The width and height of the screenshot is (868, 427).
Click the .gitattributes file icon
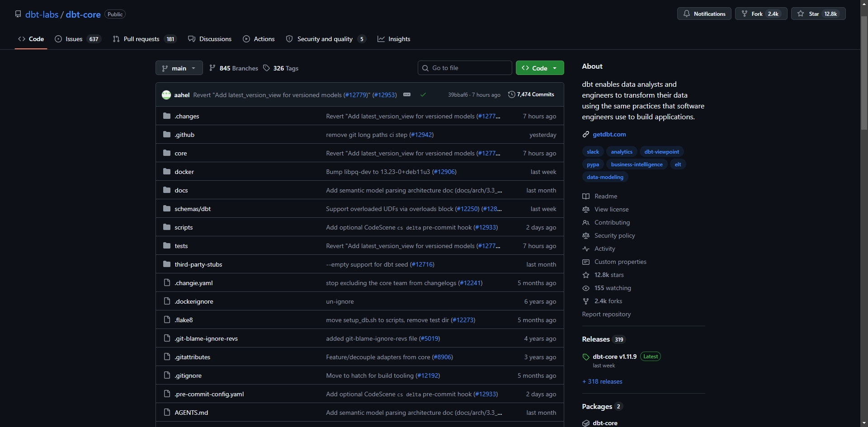[x=167, y=357]
